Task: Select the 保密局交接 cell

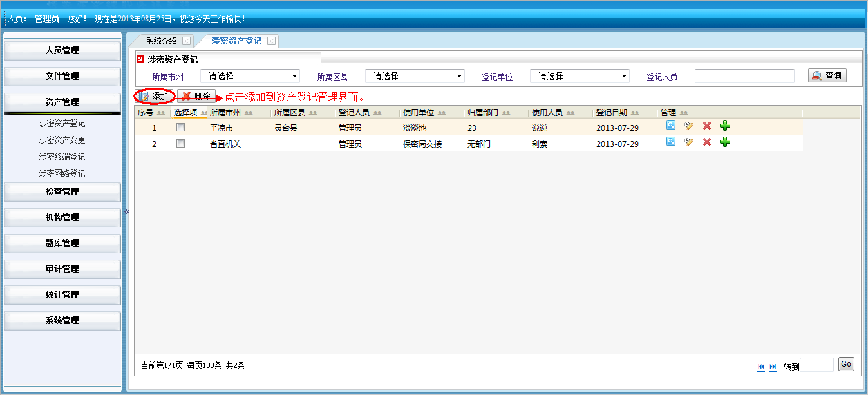Action: (422, 144)
